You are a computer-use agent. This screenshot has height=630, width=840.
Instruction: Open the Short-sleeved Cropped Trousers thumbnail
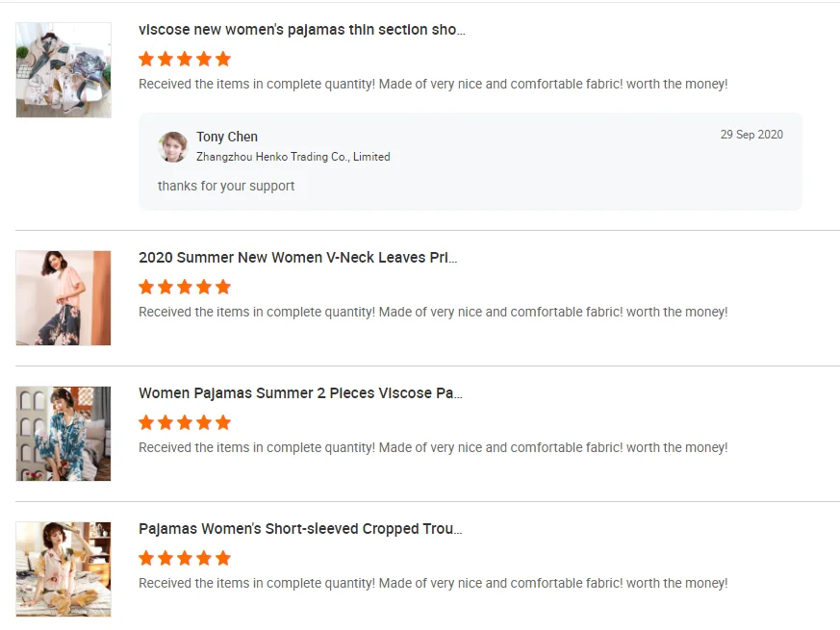tap(64, 569)
